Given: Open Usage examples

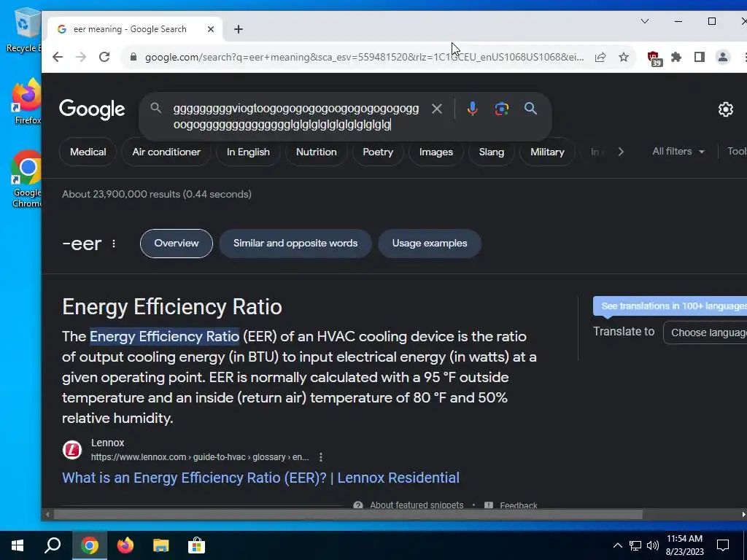Looking at the screenshot, I should click(430, 244).
